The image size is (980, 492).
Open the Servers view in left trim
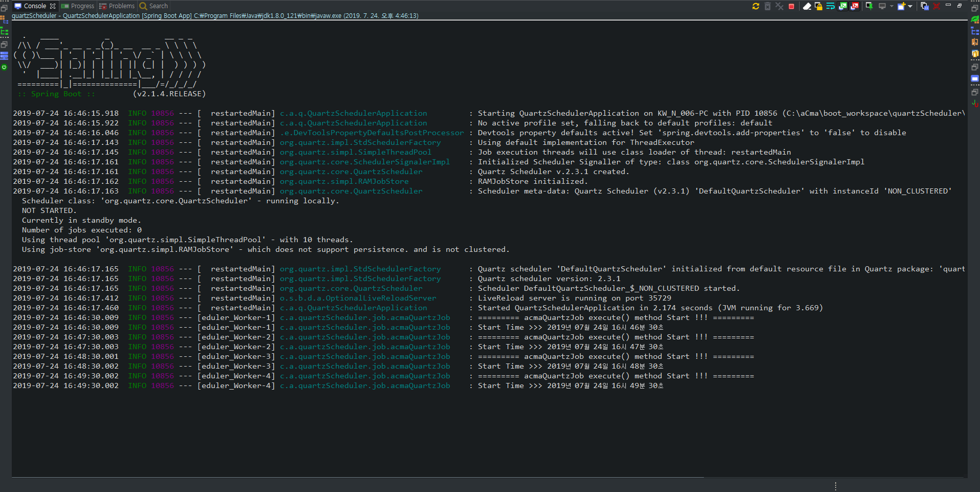4,56
